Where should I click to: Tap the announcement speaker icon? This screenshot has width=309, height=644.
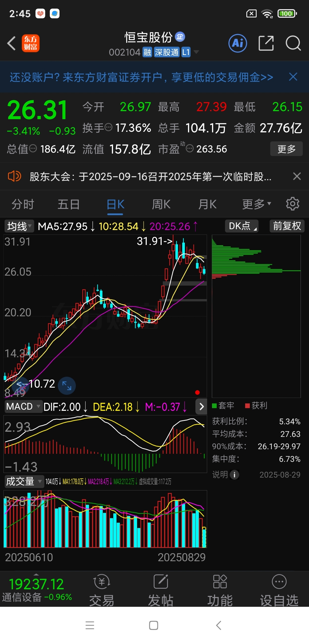coord(14,176)
